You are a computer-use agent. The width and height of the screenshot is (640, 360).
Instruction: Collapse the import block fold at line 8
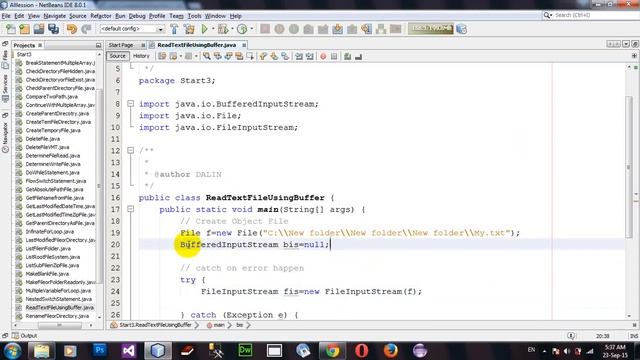click(x=131, y=104)
